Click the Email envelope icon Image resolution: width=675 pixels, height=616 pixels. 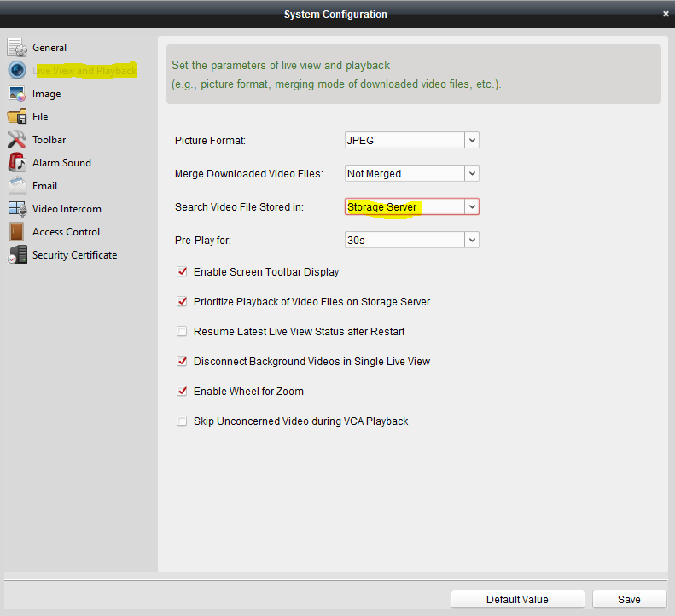click(17, 186)
